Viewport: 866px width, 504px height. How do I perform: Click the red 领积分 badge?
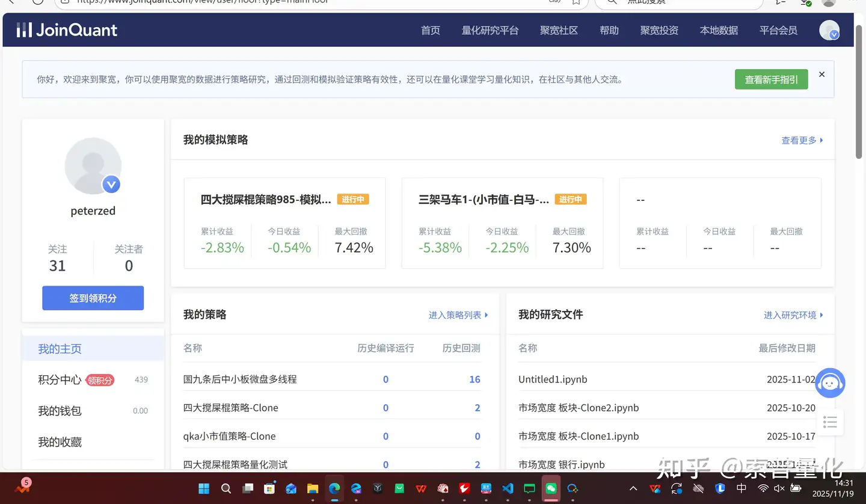tap(100, 380)
